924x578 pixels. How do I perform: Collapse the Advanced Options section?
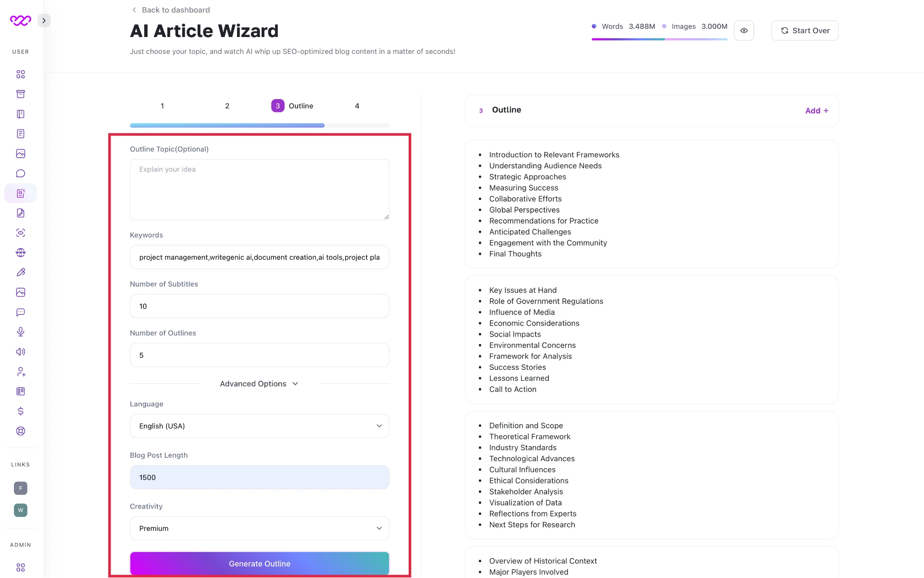260,384
